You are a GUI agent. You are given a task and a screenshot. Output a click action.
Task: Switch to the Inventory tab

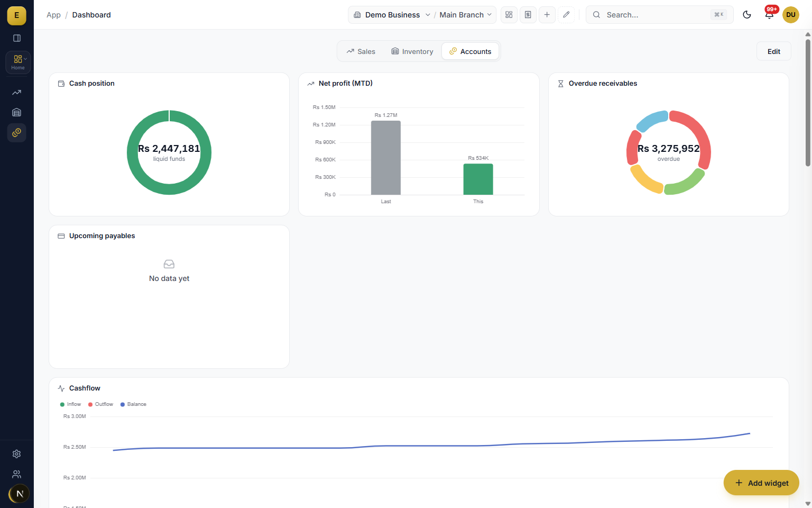[412, 51]
